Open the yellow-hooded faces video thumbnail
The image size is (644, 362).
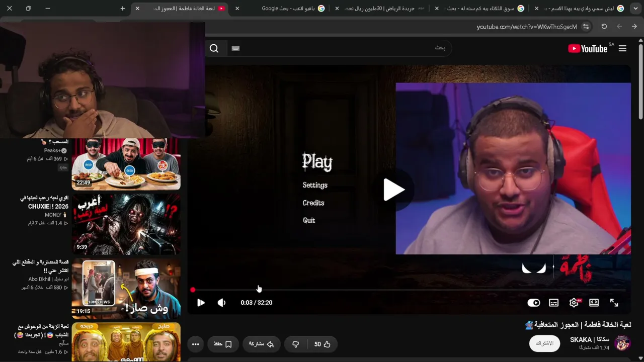[x=126, y=342]
